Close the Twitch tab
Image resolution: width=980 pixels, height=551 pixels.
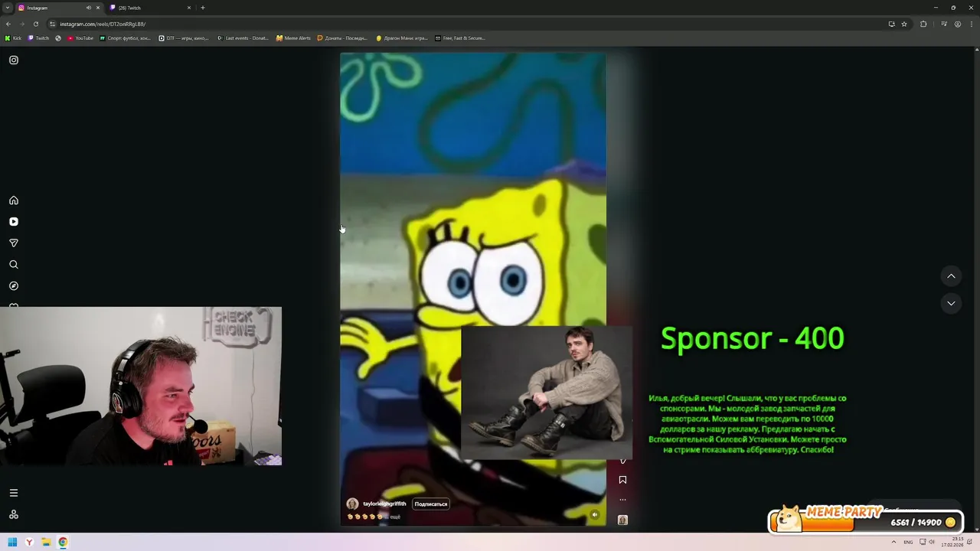(188, 8)
